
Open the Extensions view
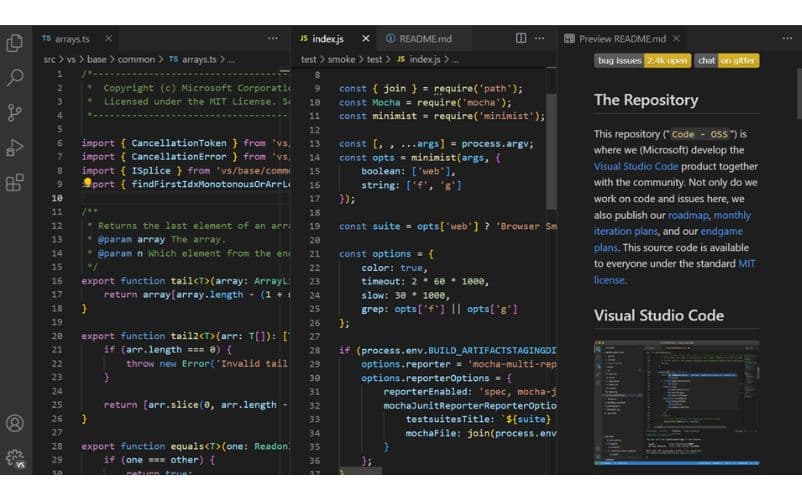click(x=15, y=182)
